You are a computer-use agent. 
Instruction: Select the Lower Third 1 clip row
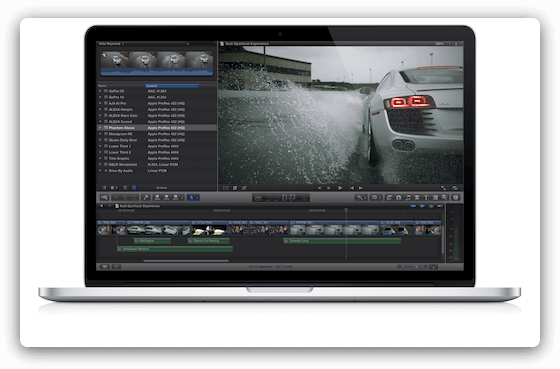[x=157, y=146]
